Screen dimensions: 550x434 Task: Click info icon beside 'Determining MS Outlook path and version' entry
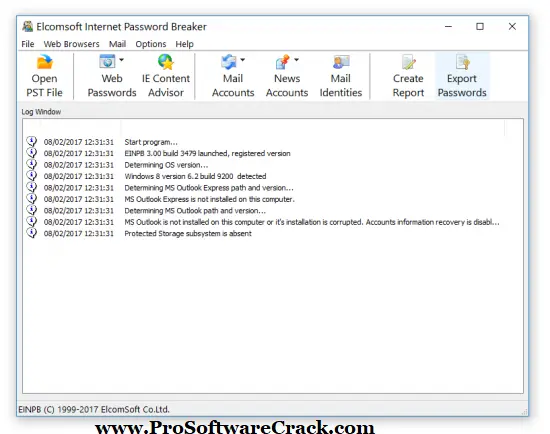coord(32,210)
